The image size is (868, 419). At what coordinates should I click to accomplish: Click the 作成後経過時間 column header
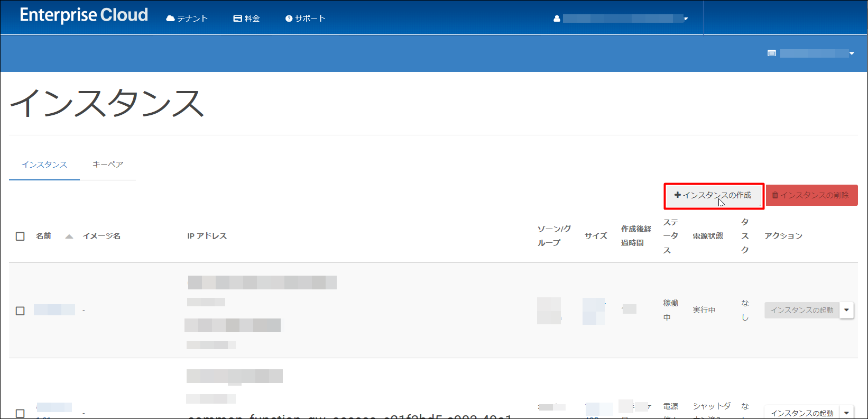point(636,236)
